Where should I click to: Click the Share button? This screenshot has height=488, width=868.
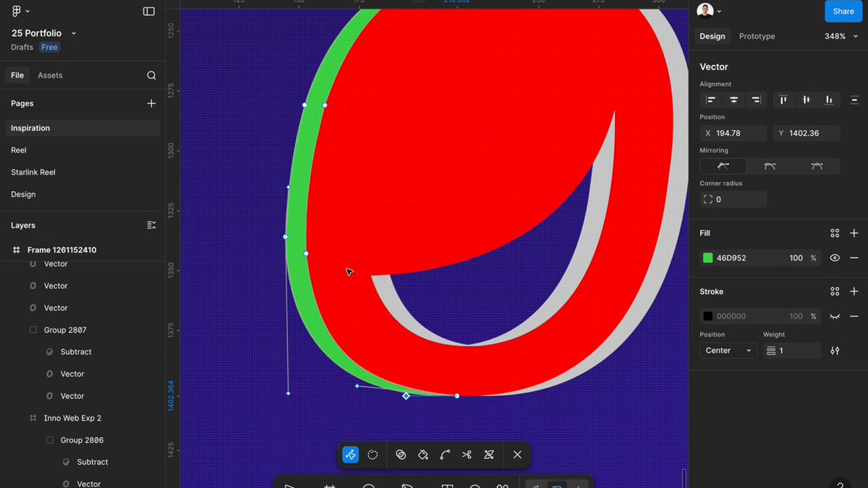click(x=843, y=12)
